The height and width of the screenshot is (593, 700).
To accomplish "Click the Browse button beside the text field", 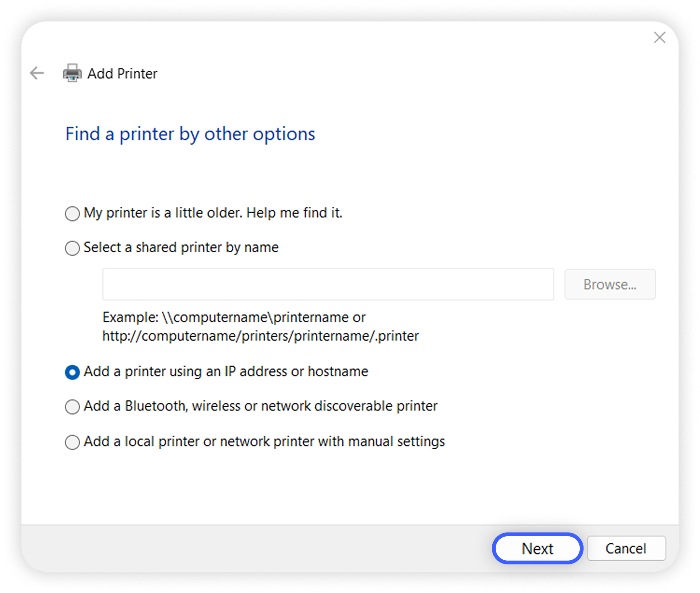I will [610, 284].
